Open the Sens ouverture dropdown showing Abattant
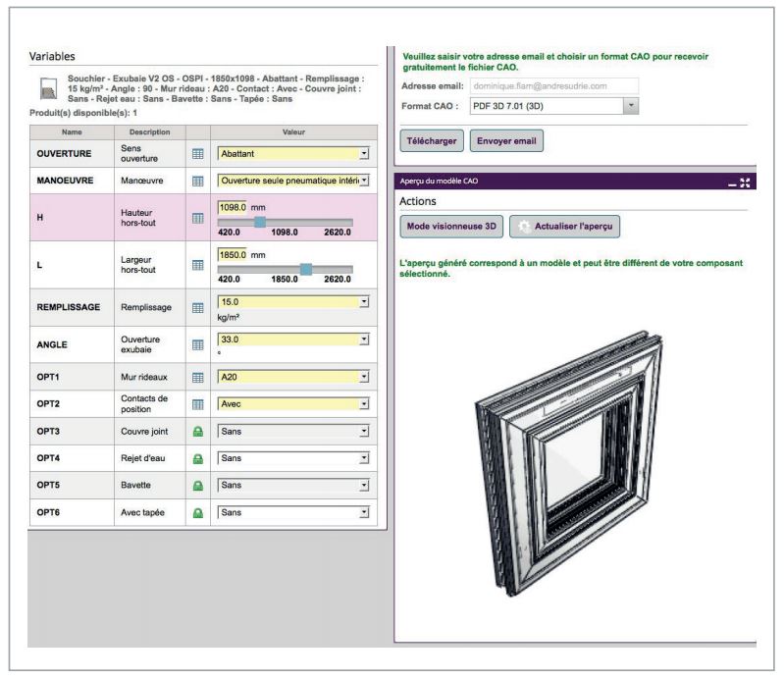Image resolution: width=784 pixels, height=679 pixels. point(293,153)
